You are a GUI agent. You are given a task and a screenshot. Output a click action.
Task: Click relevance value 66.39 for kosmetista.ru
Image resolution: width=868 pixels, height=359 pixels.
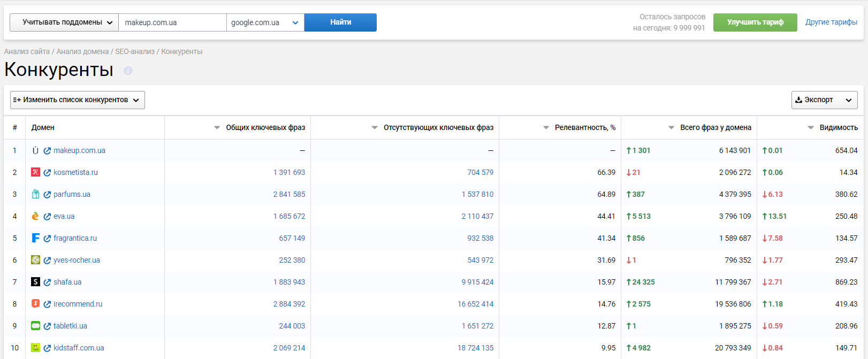pos(606,172)
